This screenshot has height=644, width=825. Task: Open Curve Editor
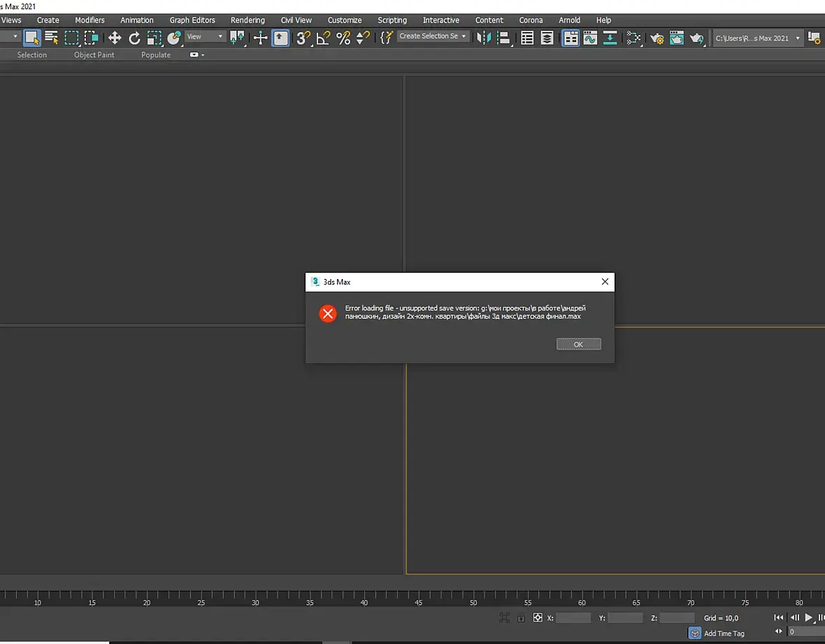pyautogui.click(x=590, y=38)
